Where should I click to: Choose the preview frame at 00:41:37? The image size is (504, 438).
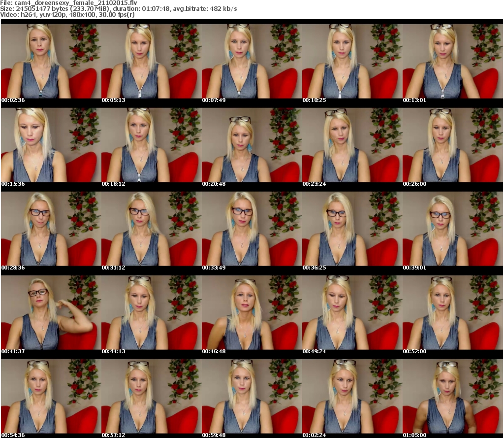51,313
